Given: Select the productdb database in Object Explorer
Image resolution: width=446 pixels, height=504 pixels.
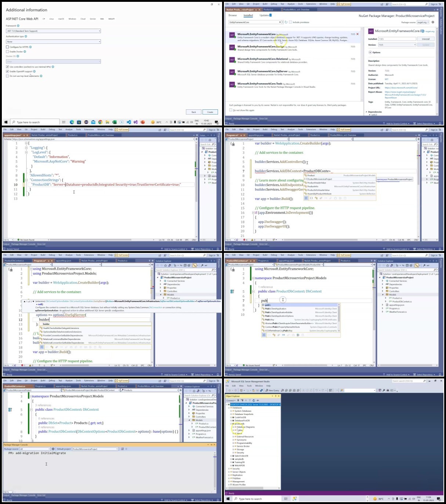Looking at the screenshot, I should [239, 424].
